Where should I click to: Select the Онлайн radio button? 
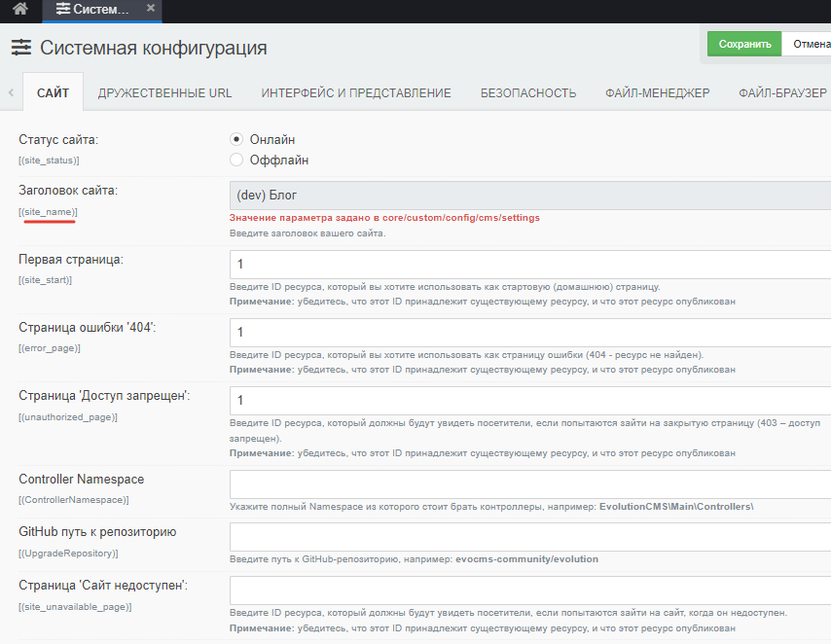(x=236, y=139)
